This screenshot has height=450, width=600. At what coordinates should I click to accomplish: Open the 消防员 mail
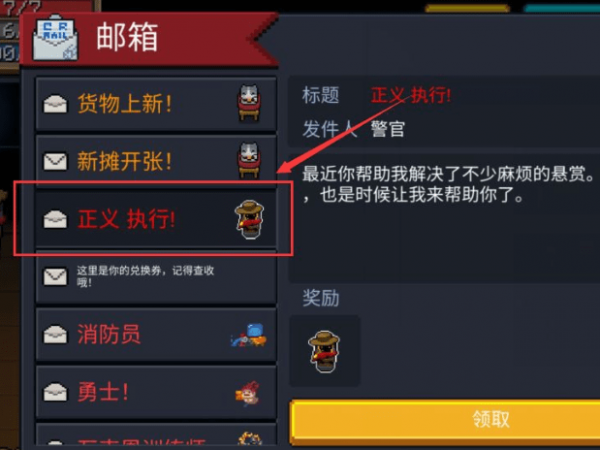(x=156, y=334)
